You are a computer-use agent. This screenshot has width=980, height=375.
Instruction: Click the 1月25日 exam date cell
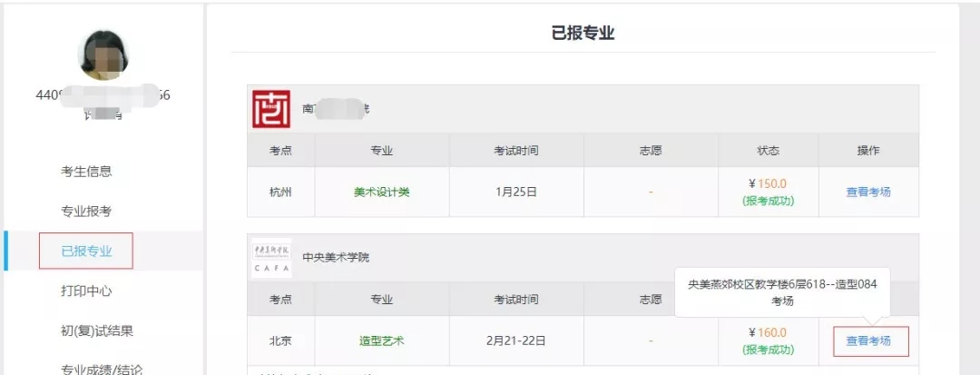tap(516, 192)
